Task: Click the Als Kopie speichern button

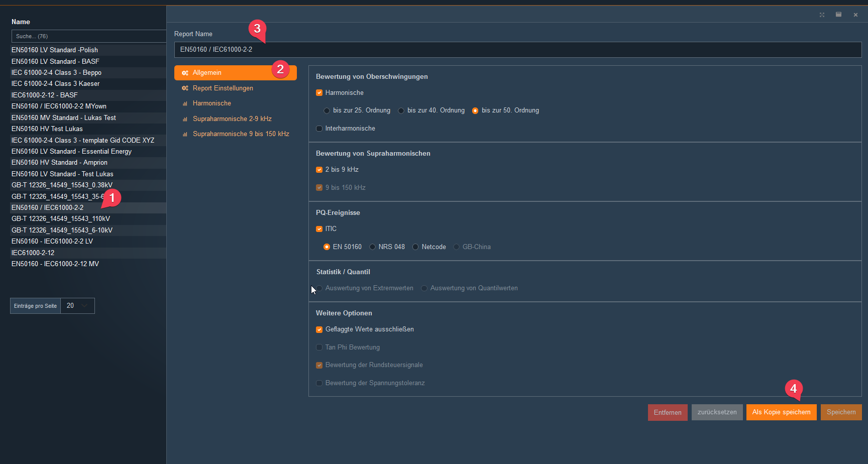Action: [x=781, y=412]
